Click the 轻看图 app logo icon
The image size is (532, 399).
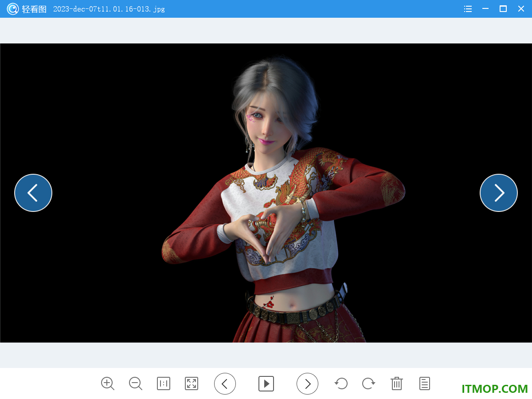pyautogui.click(x=12, y=9)
